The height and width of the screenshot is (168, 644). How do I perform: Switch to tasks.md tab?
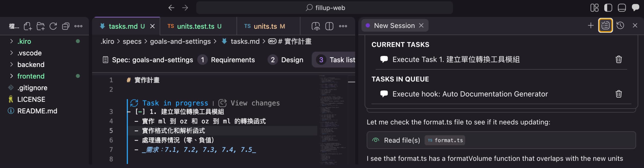pos(123,26)
